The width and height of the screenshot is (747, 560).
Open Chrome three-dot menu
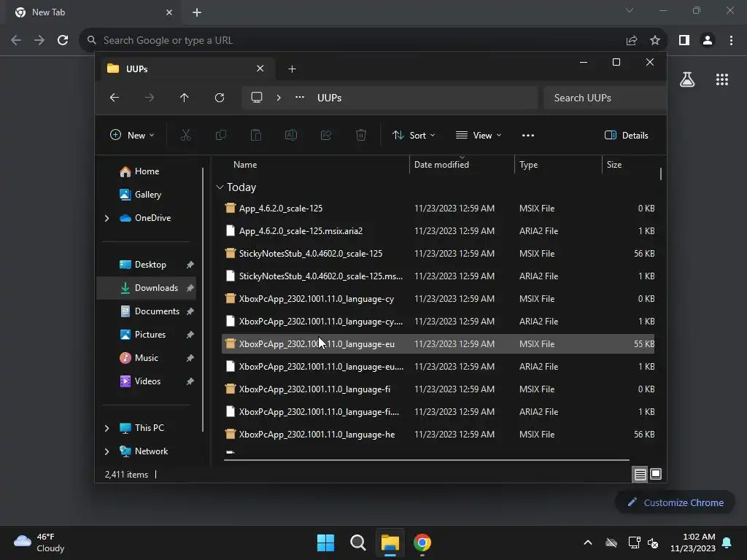[731, 40]
